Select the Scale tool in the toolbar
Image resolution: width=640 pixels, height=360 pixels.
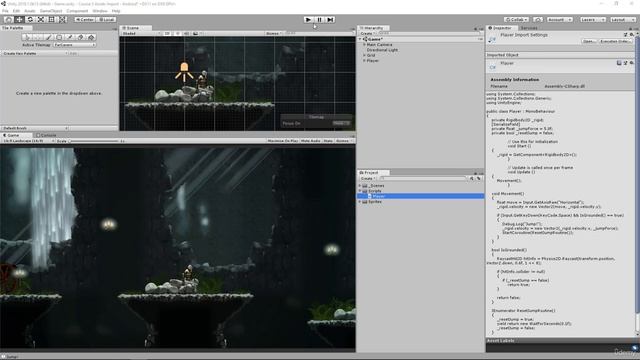tap(41, 19)
